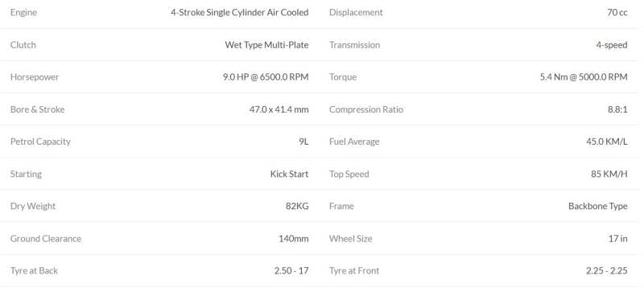Click the Torque value 5.4 Nm @ 5000.0 RPM
Viewport: 644px width, 296px height.
tap(584, 76)
